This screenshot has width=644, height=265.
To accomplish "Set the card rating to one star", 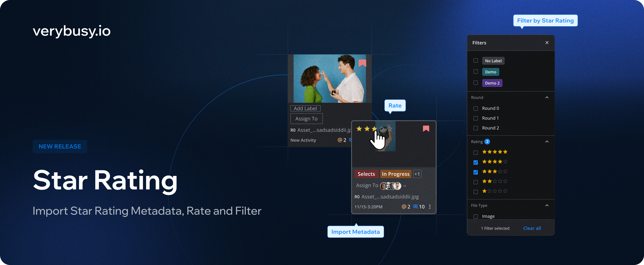I will pos(359,129).
